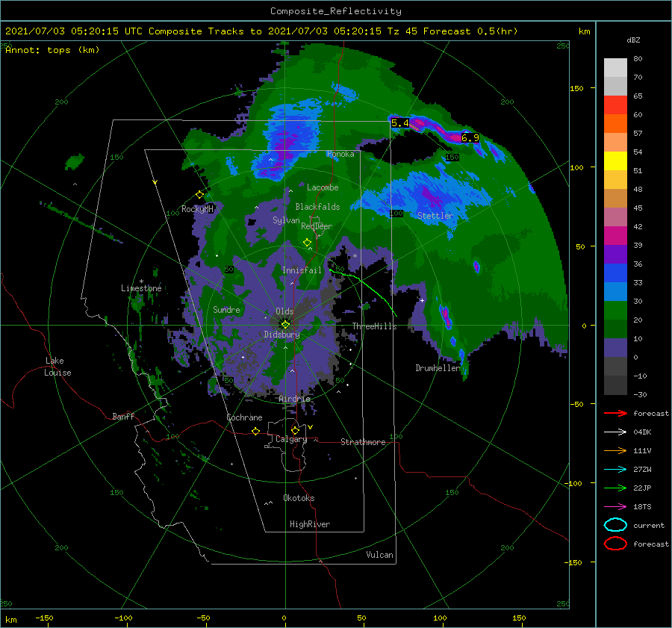Click the magenta 39-42 dBZ color swatch
Image resolution: width=672 pixels, height=628 pixels.
pos(615,236)
